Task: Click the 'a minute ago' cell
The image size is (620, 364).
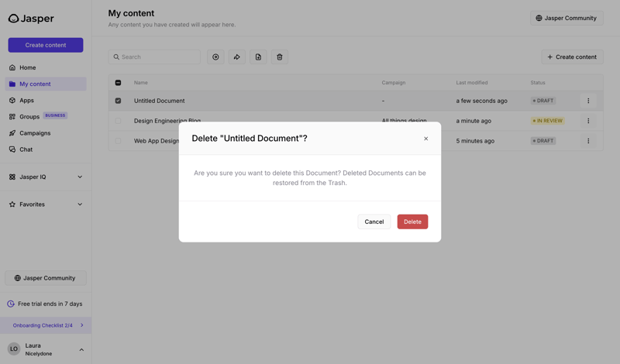Action: tap(474, 121)
